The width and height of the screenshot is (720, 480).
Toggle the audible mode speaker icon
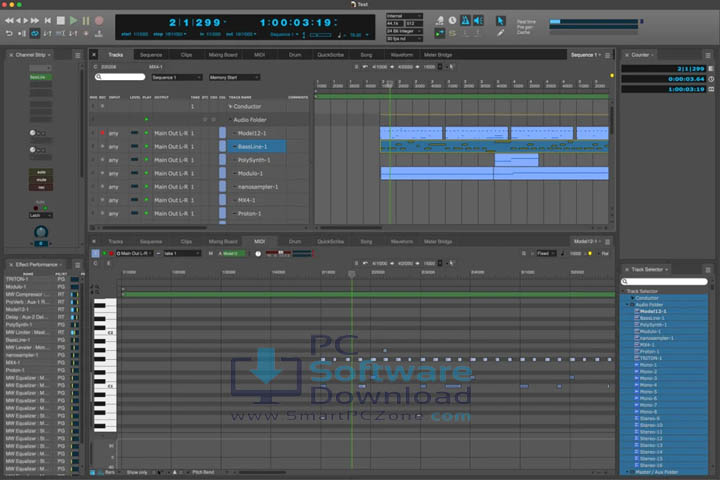[x=478, y=20]
